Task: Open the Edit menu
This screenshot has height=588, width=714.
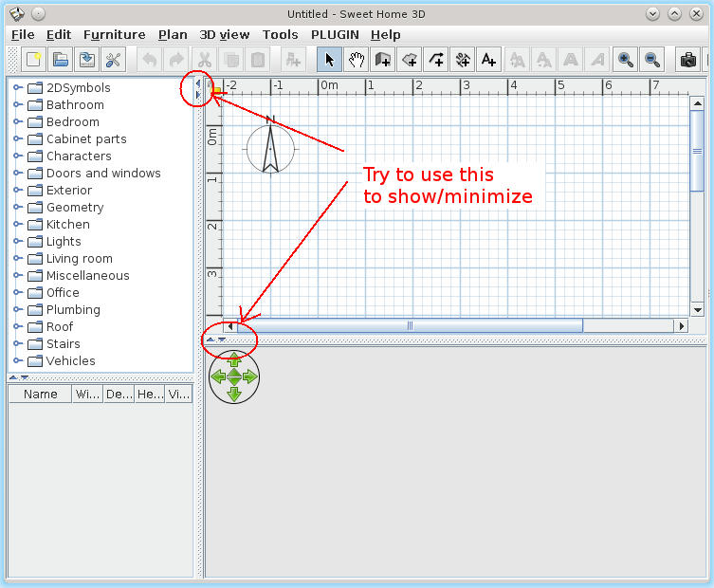Action: (x=59, y=34)
